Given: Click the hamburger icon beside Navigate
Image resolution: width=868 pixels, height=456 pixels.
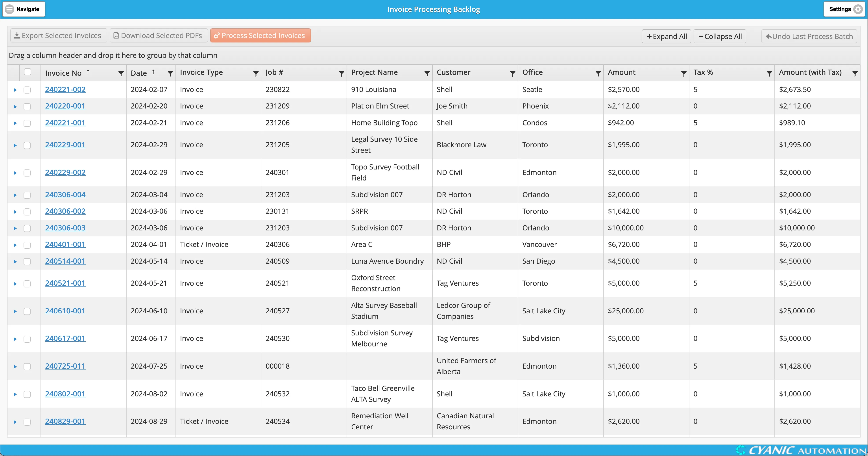Looking at the screenshot, I should click(x=10, y=9).
